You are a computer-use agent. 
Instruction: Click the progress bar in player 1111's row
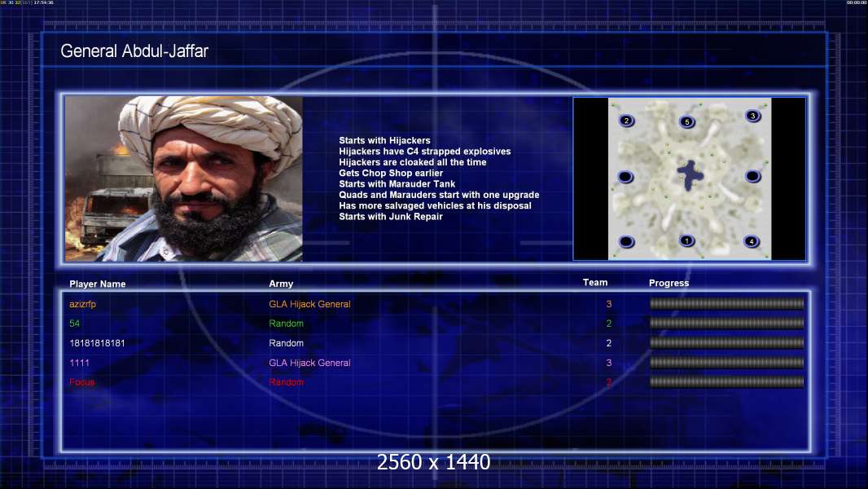[x=727, y=362]
